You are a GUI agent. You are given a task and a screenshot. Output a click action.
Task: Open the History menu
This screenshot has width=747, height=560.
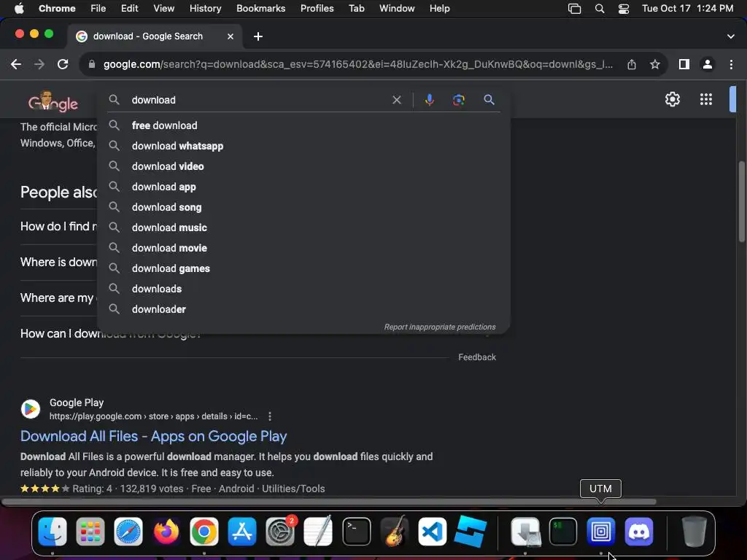click(205, 9)
